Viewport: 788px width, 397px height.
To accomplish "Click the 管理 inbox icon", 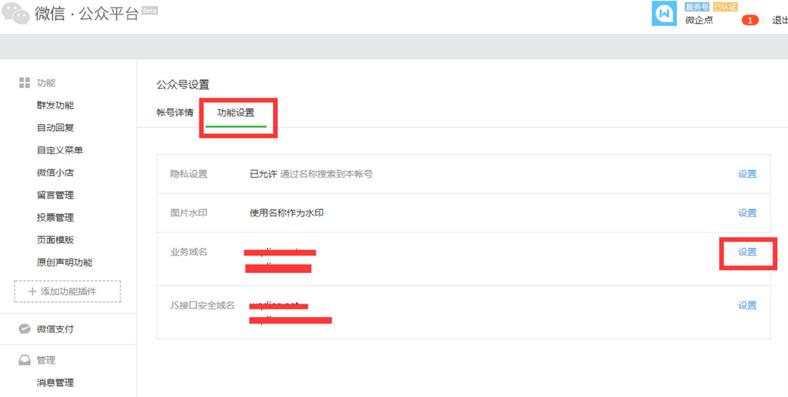I will pos(25,360).
